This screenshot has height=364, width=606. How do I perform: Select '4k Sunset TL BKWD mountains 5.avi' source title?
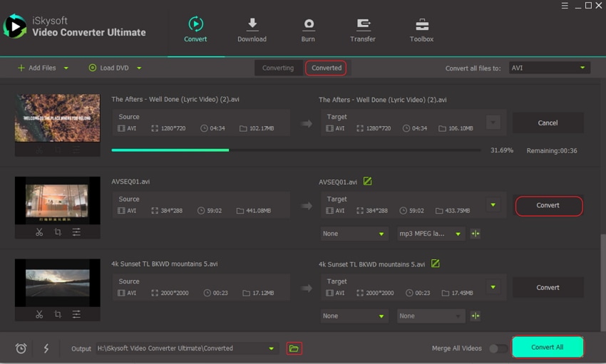click(165, 264)
